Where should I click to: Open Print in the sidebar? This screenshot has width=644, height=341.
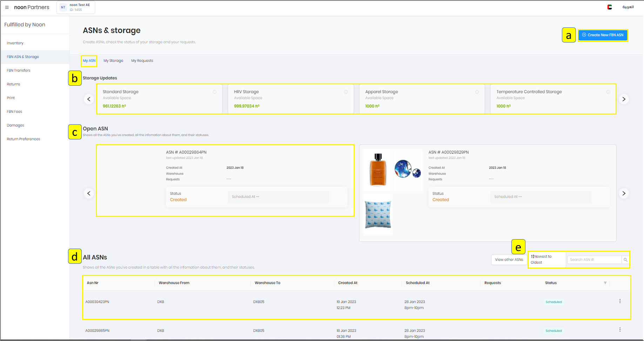point(11,98)
